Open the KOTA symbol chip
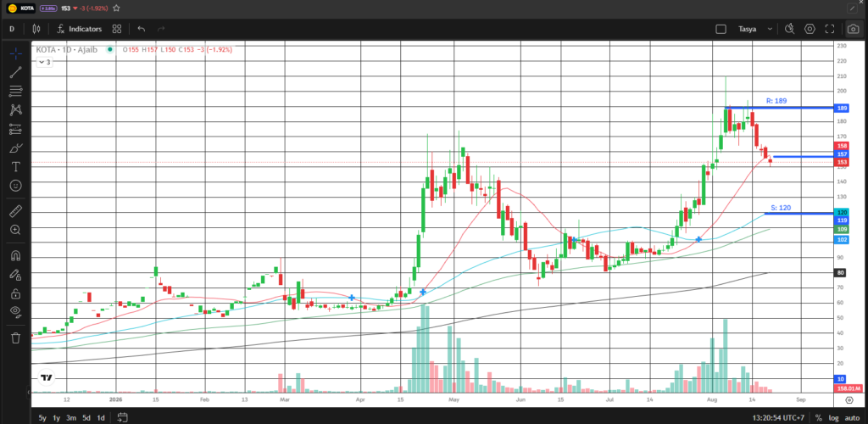This screenshot has width=868, height=424. click(x=21, y=8)
